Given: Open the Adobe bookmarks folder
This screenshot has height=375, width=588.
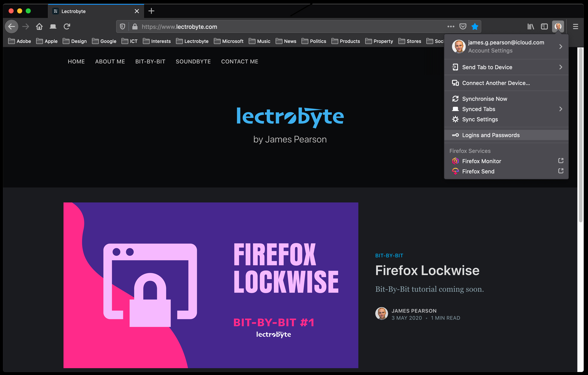Looking at the screenshot, I should point(19,41).
